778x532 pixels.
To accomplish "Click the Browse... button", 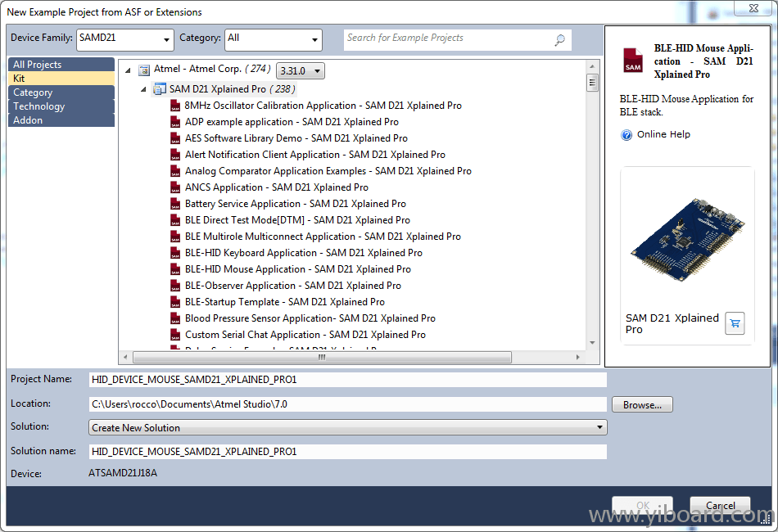I will pyautogui.click(x=642, y=404).
